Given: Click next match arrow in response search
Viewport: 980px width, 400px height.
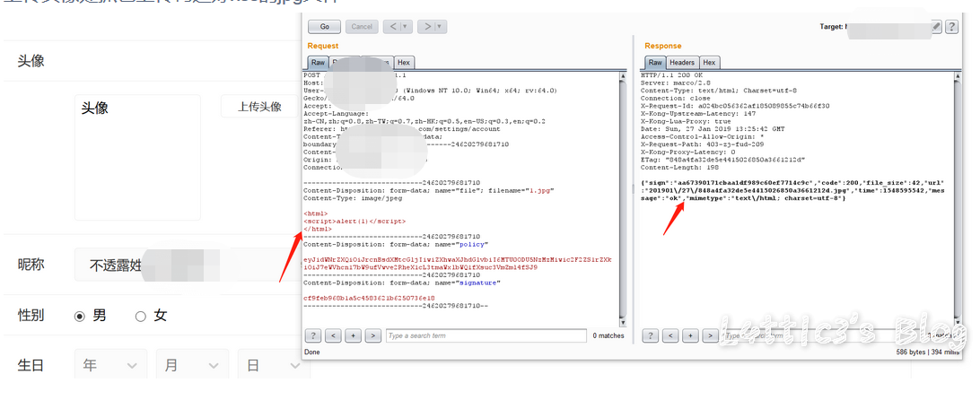Looking at the screenshot, I should point(709,335).
